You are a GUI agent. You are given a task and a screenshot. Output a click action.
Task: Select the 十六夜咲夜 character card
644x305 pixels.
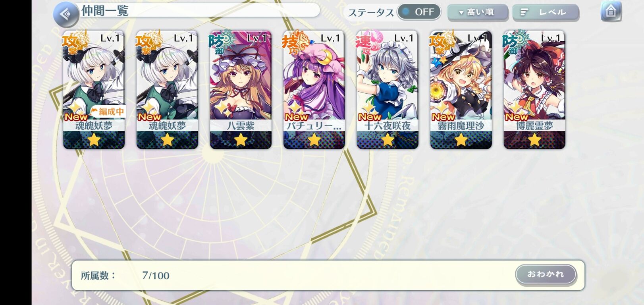(x=388, y=90)
